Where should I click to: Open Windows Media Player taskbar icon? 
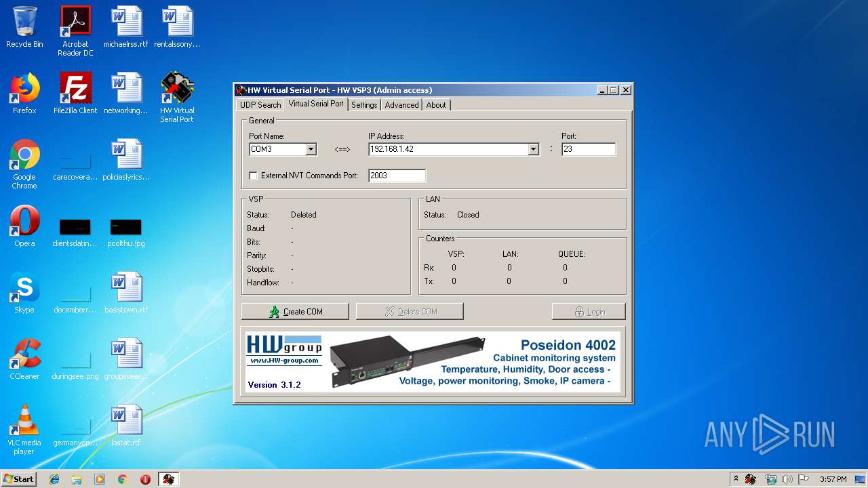click(100, 479)
